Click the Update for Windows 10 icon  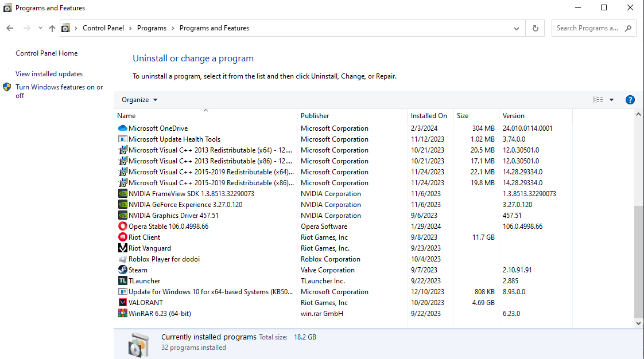click(122, 292)
